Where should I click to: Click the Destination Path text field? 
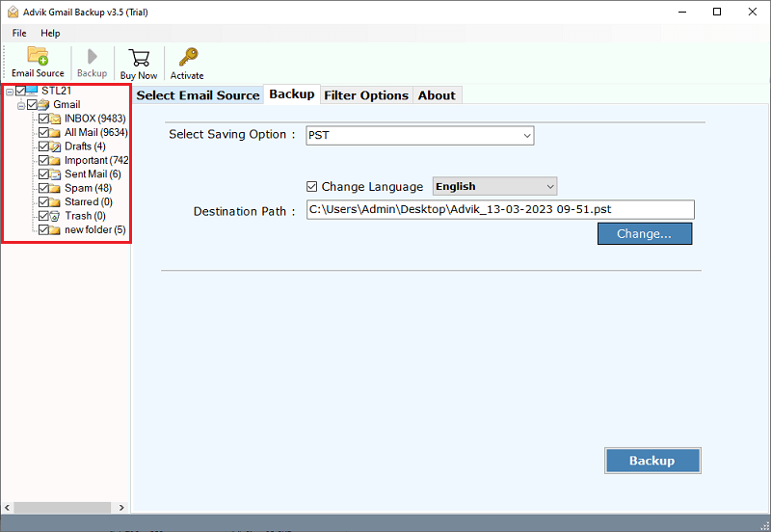click(500, 209)
